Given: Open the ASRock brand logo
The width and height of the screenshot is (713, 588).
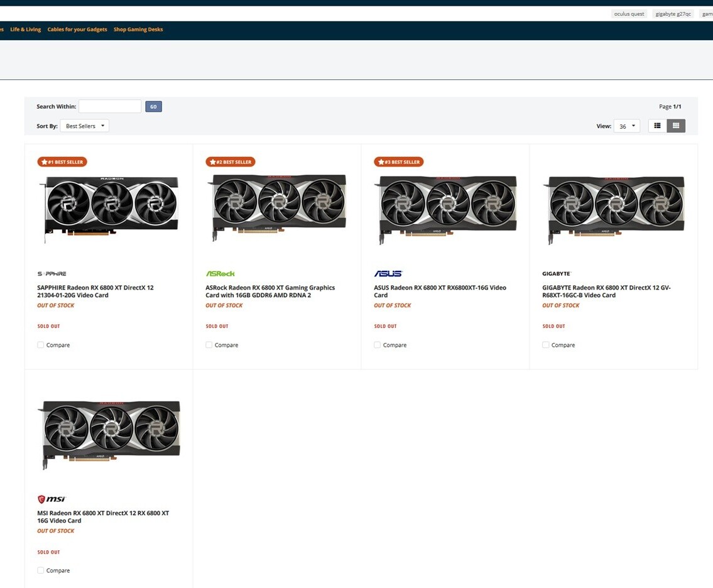Looking at the screenshot, I should (x=220, y=274).
